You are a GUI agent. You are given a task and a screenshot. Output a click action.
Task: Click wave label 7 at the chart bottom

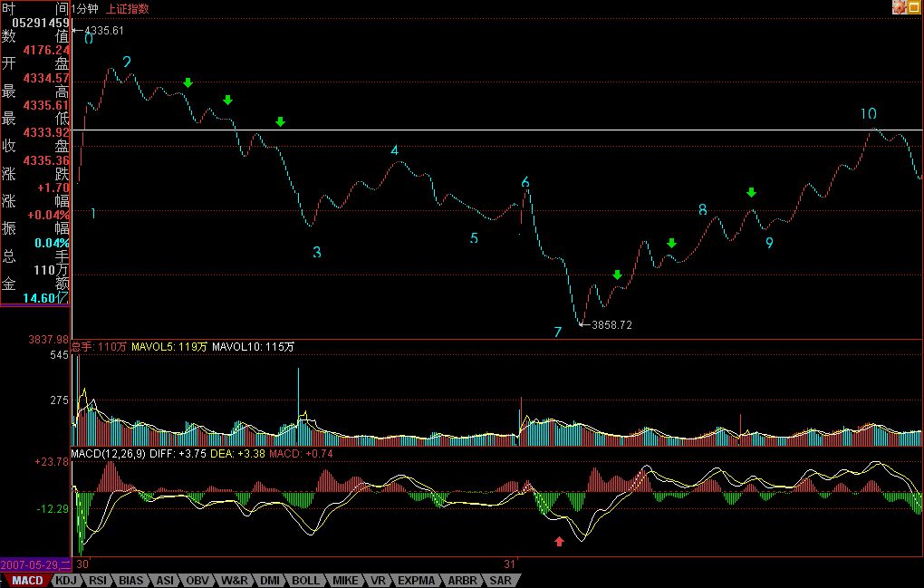tap(558, 333)
